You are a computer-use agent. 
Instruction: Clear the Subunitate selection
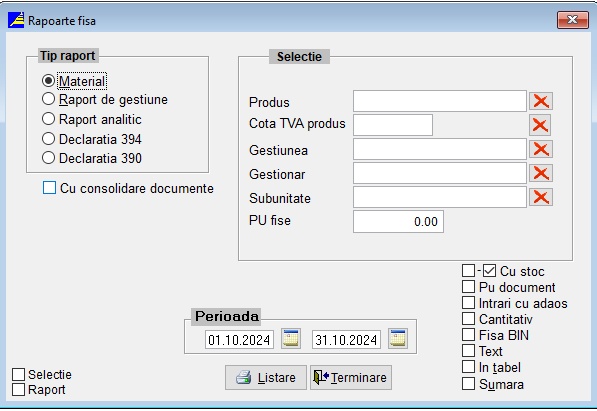(x=541, y=197)
